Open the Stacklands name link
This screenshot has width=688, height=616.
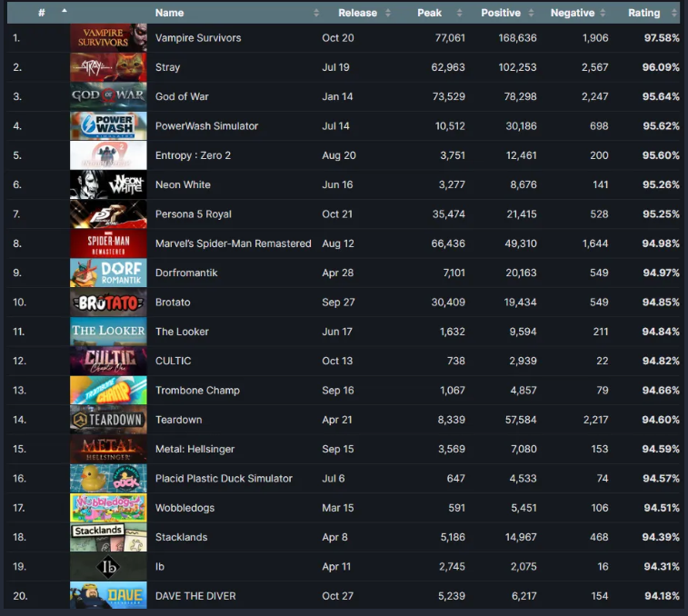pyautogui.click(x=181, y=537)
